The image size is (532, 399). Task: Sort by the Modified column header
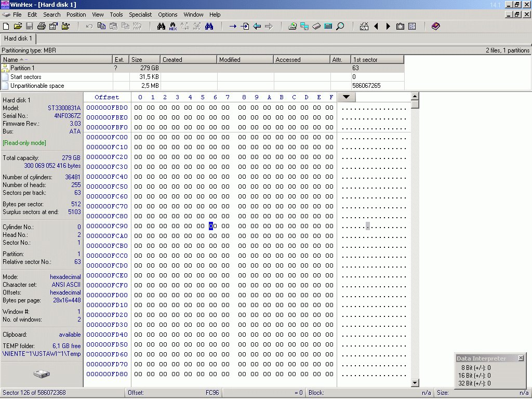(x=245, y=60)
